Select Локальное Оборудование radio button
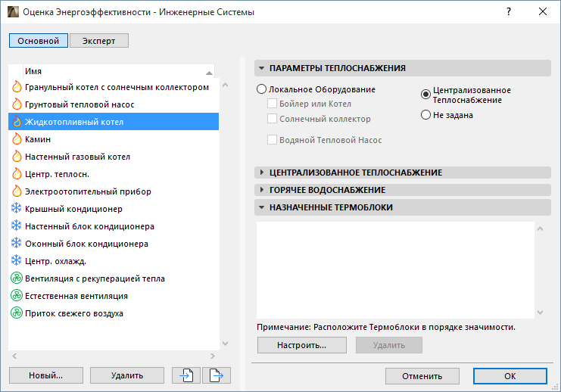561x392 pixels. 261,89
